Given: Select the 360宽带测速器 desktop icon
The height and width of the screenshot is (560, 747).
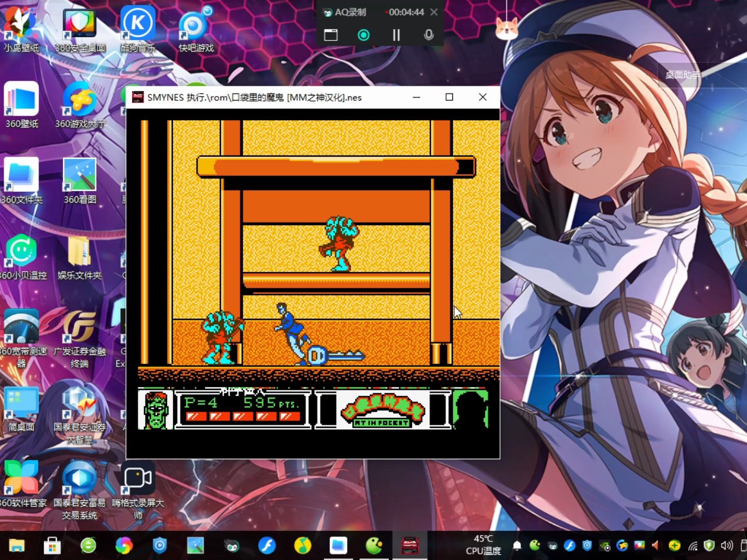Looking at the screenshot, I should (23, 339).
